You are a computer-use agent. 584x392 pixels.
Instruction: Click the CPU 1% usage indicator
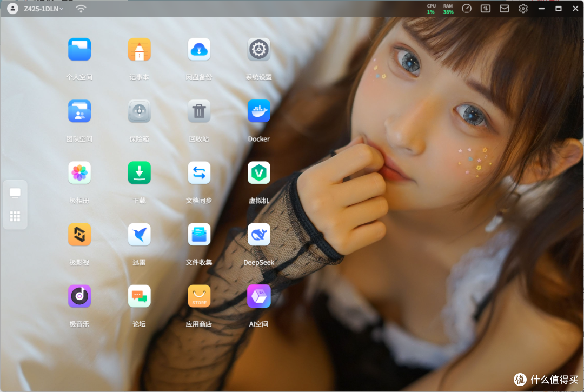pos(431,9)
